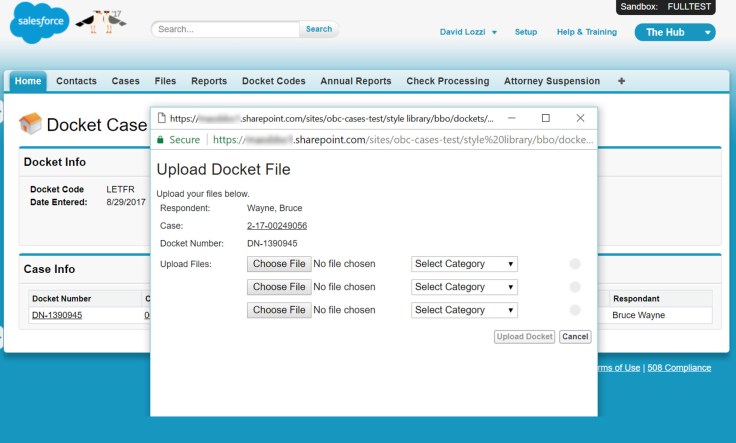Add a new tab with the plus icon
The image size is (736, 443).
click(621, 81)
